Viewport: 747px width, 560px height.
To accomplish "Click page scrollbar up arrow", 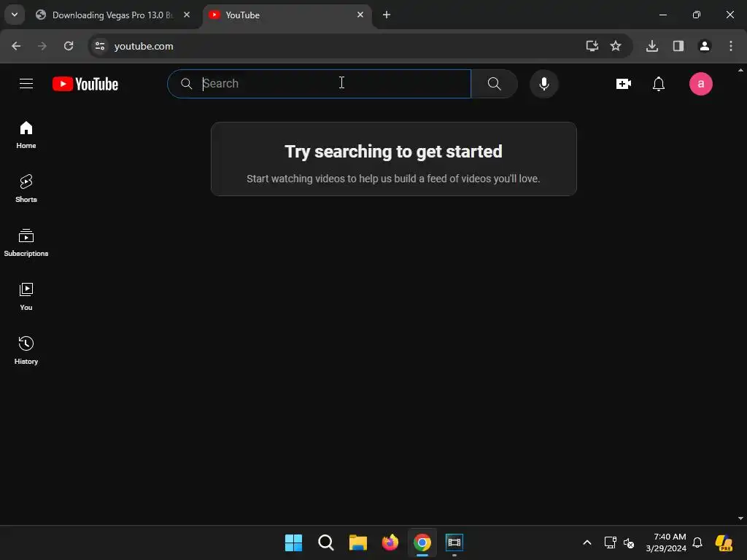I will tap(741, 70).
